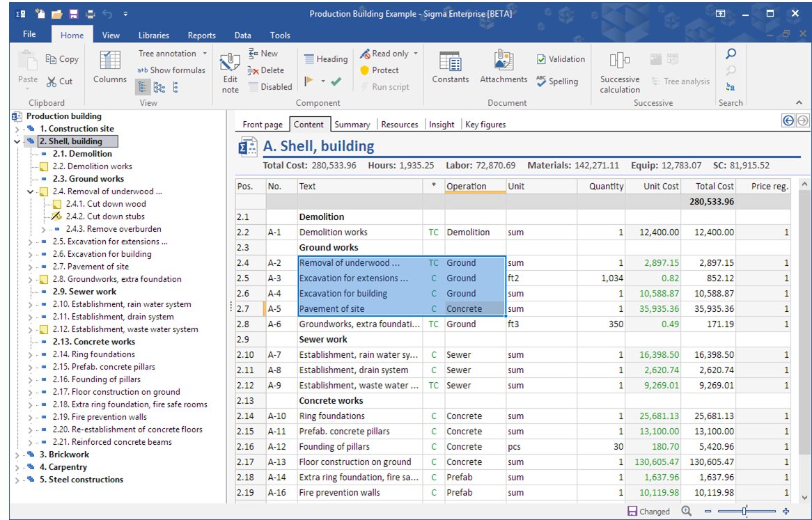Click the zoom in plus button

pos(786,511)
